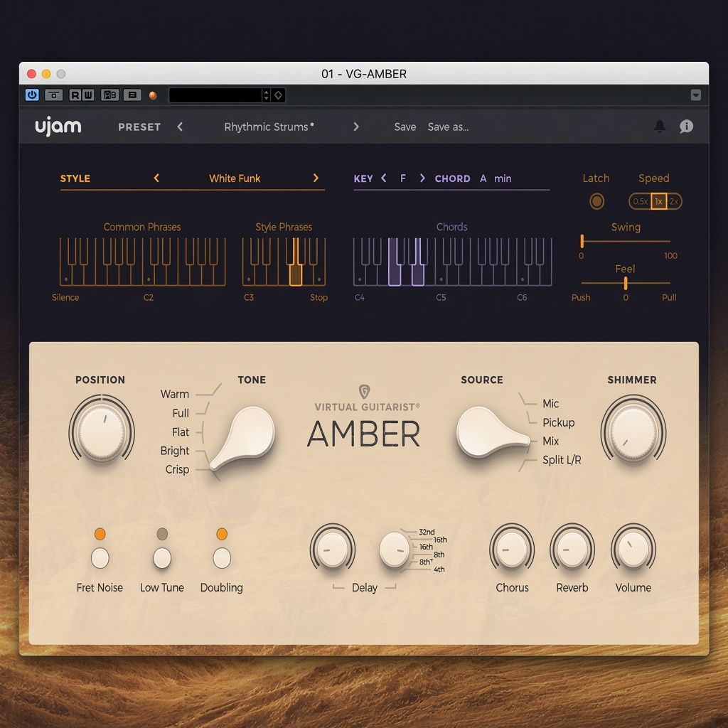Click the Delay time division knob
This screenshot has width=728, height=728.
[x=395, y=550]
